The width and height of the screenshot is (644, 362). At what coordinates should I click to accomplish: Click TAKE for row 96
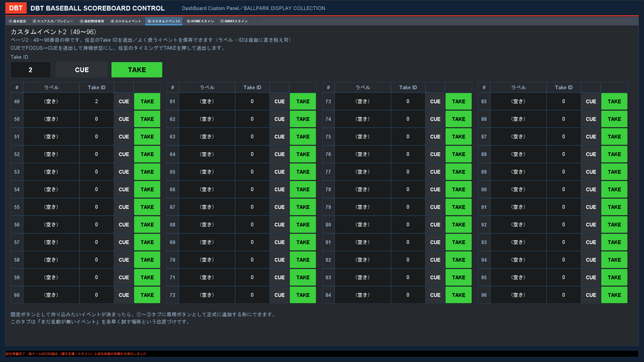614,295
